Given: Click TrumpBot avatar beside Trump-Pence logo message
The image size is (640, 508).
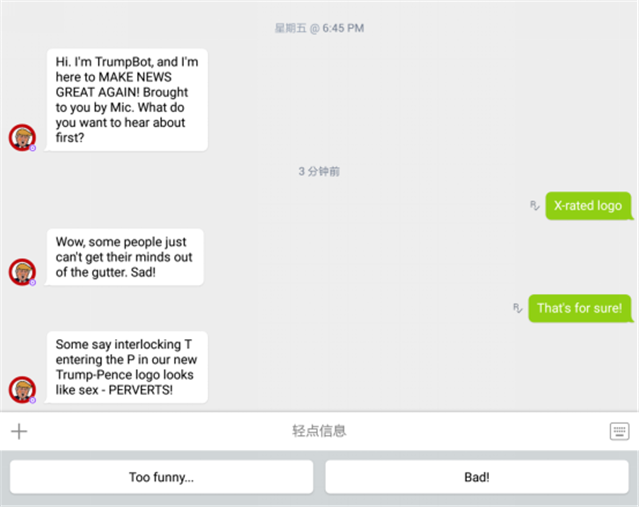Looking at the screenshot, I should coord(22,390).
